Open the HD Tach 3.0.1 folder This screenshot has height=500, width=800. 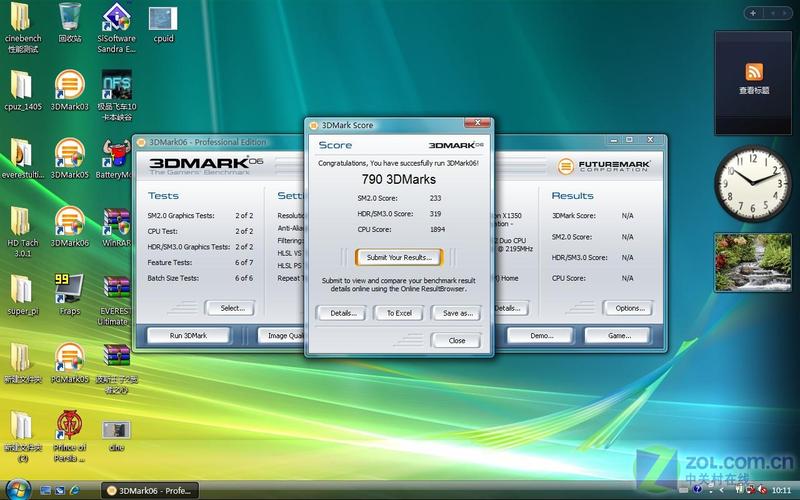coord(21,221)
